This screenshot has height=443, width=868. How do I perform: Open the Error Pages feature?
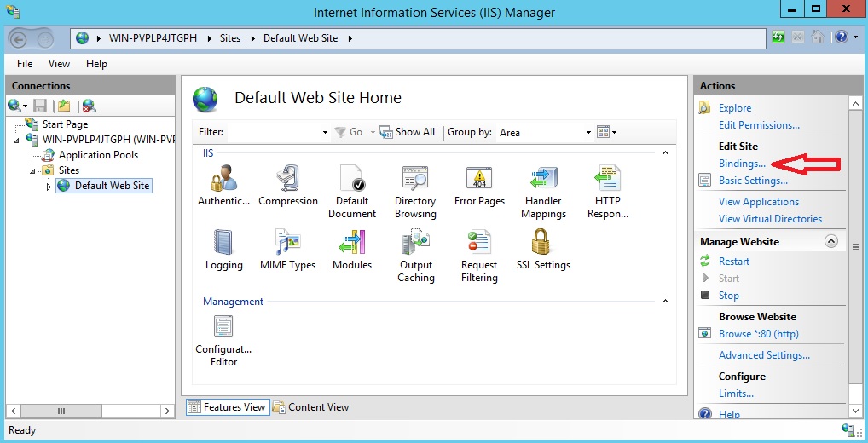[x=479, y=186]
